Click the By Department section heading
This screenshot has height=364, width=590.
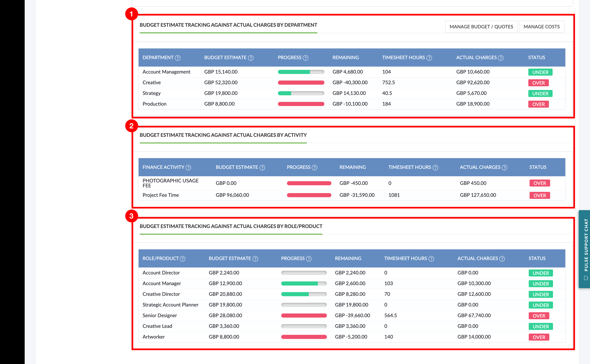[228, 25]
